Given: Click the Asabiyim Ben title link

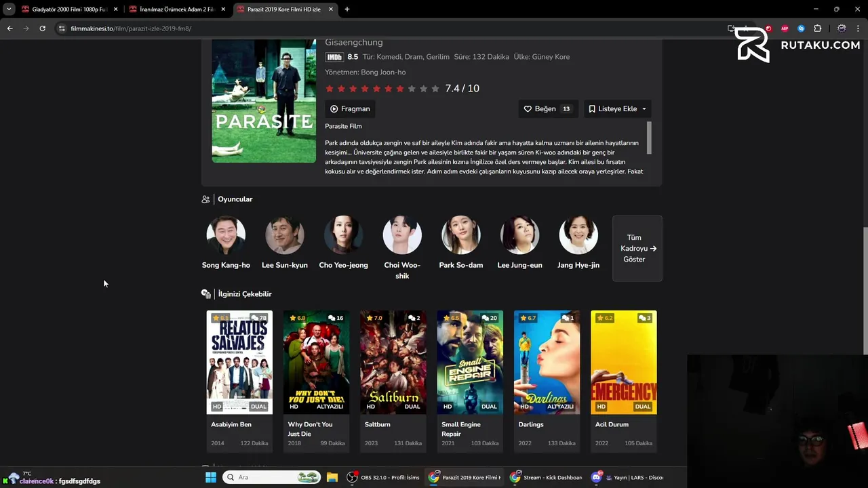Looking at the screenshot, I should [x=231, y=424].
